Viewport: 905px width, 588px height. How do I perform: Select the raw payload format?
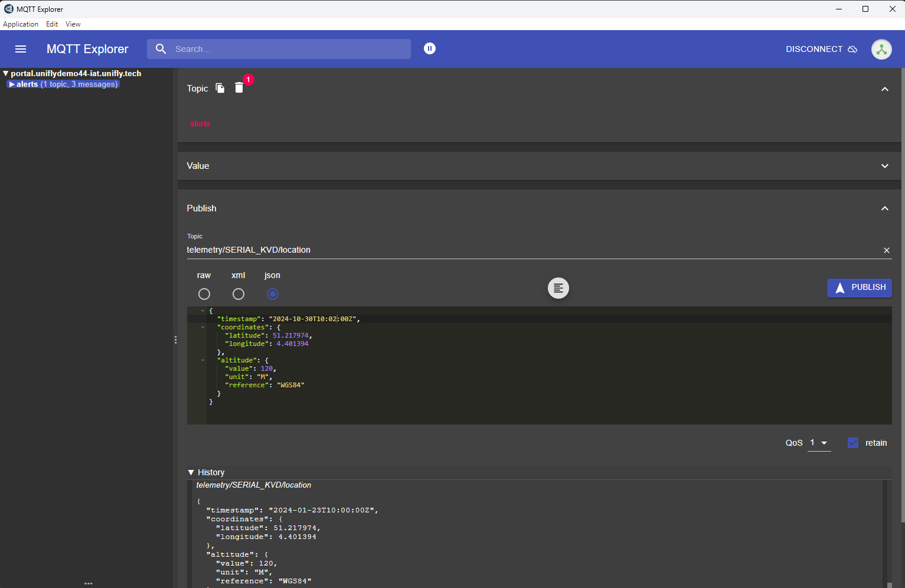[x=204, y=293]
